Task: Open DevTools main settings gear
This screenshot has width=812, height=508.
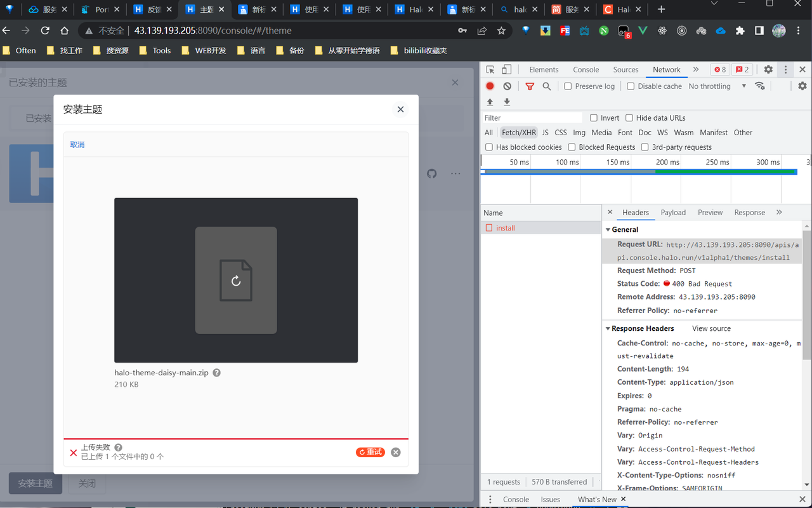Action: click(x=768, y=70)
